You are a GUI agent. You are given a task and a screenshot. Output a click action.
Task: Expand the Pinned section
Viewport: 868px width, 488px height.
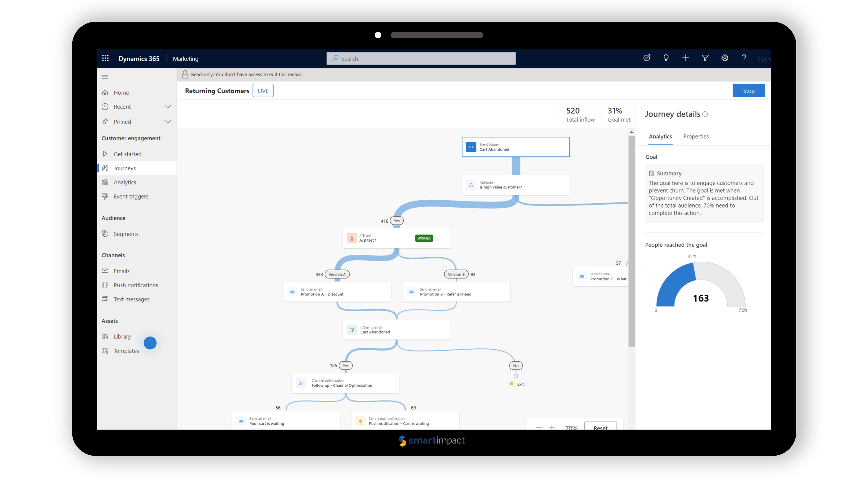point(168,122)
